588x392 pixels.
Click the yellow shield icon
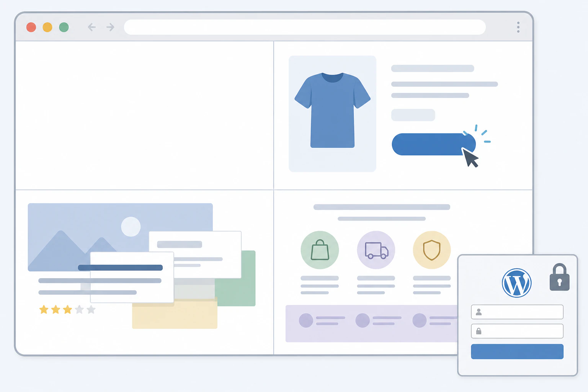pyautogui.click(x=432, y=250)
